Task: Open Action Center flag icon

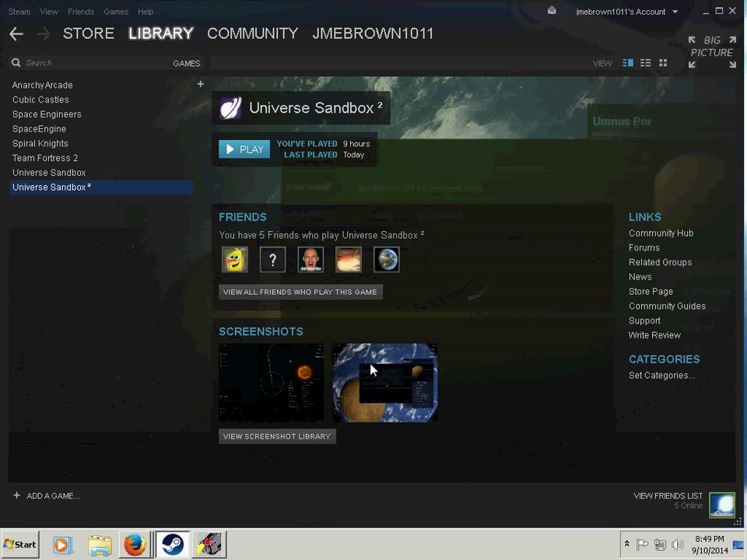Action: click(642, 544)
